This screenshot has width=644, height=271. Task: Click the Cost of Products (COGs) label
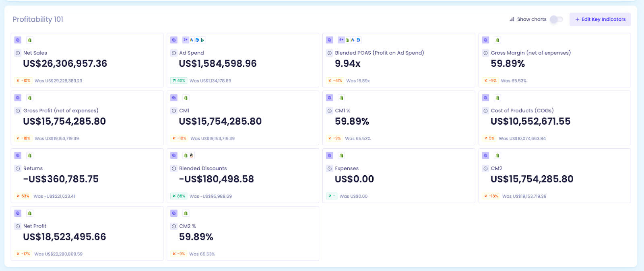point(522,111)
